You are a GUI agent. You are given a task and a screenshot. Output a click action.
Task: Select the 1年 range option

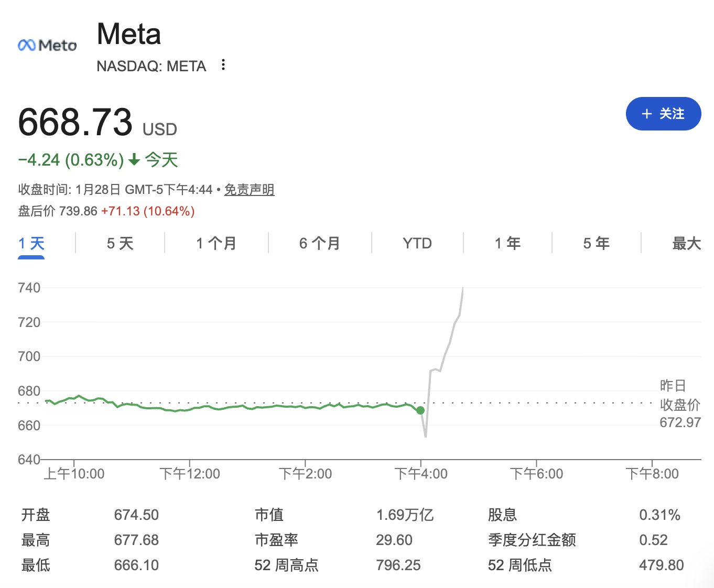pyautogui.click(x=507, y=243)
